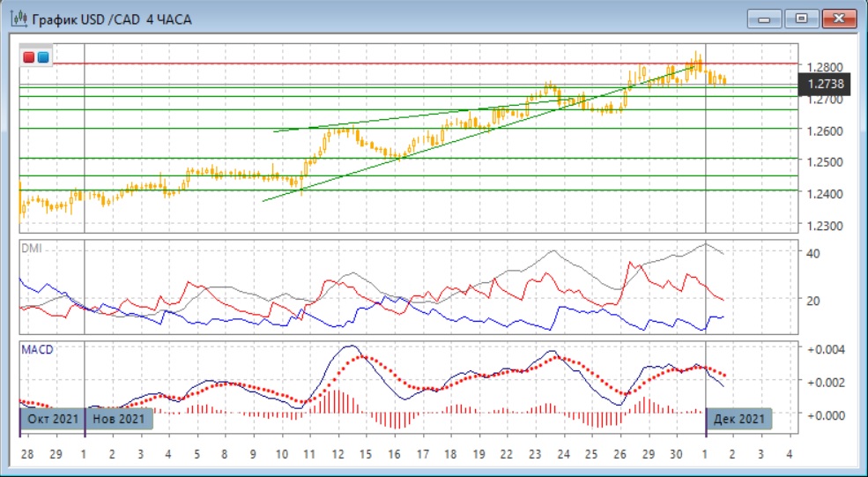The image size is (868, 477).
Task: Click the blue square chart icon
Action: point(43,57)
